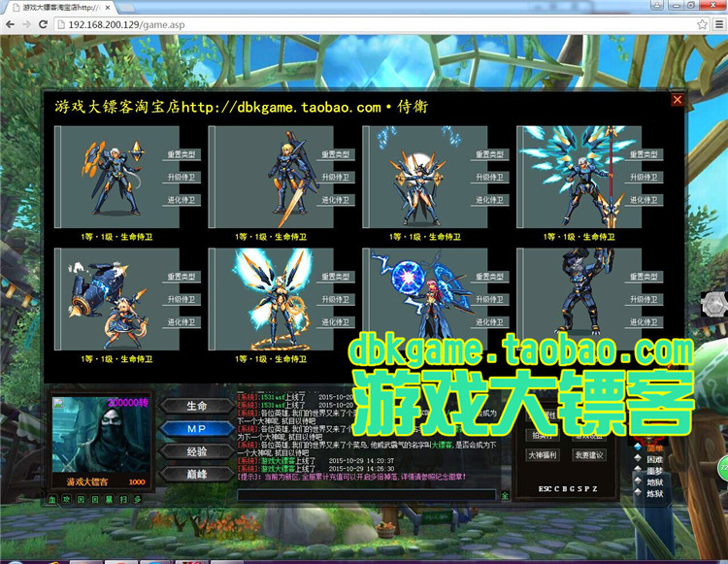Viewport: 728px width, 564px height.
Task: Select 困难 difficulty
Action: coord(654,459)
